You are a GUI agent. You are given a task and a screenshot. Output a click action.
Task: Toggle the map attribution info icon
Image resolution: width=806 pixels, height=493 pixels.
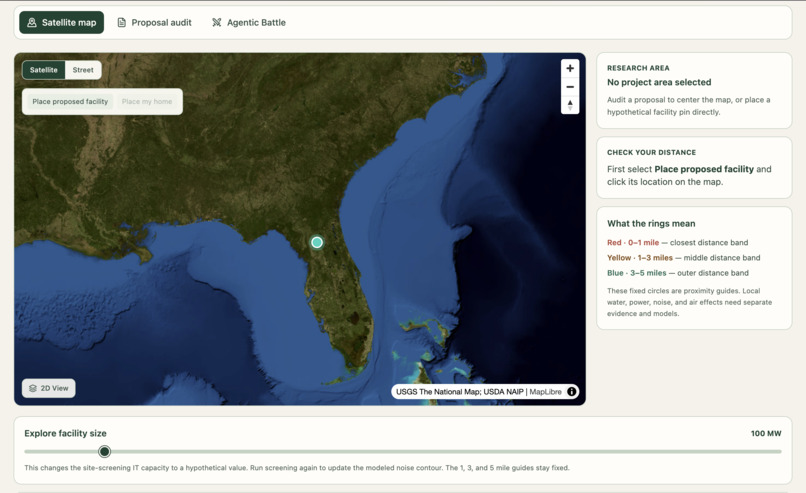point(572,392)
